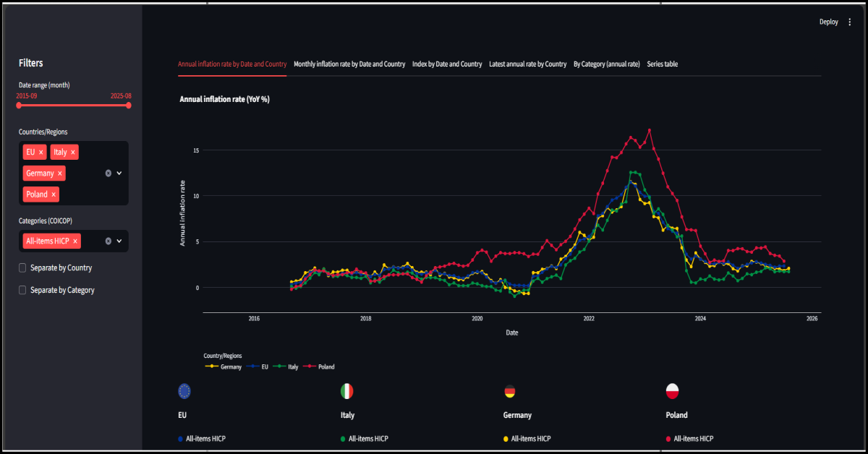Open the Index by Date and Country tab

(447, 64)
